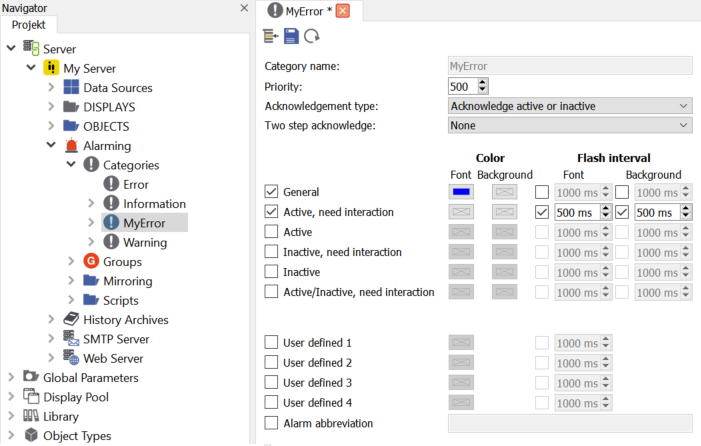Tick the Alarm abbreviation checkbox
This screenshot has width=701, height=446.
(271, 423)
